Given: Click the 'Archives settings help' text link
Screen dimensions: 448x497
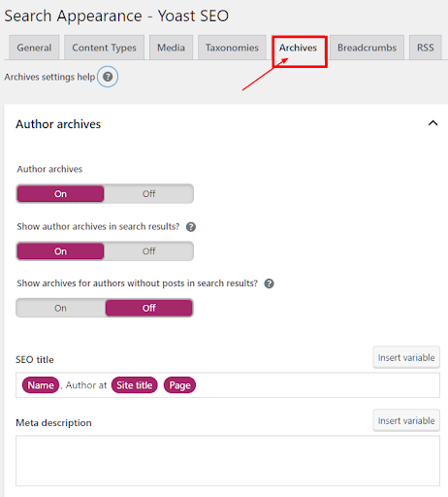Looking at the screenshot, I should click(49, 77).
